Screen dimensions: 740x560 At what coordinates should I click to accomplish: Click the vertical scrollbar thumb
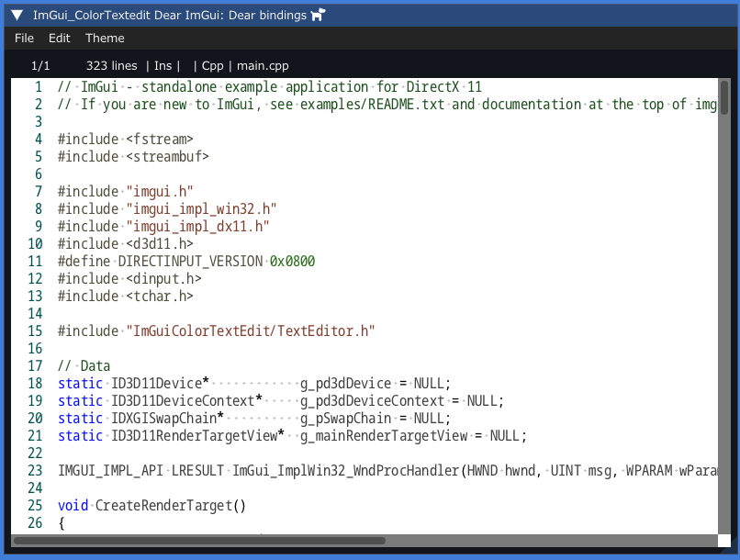724,97
